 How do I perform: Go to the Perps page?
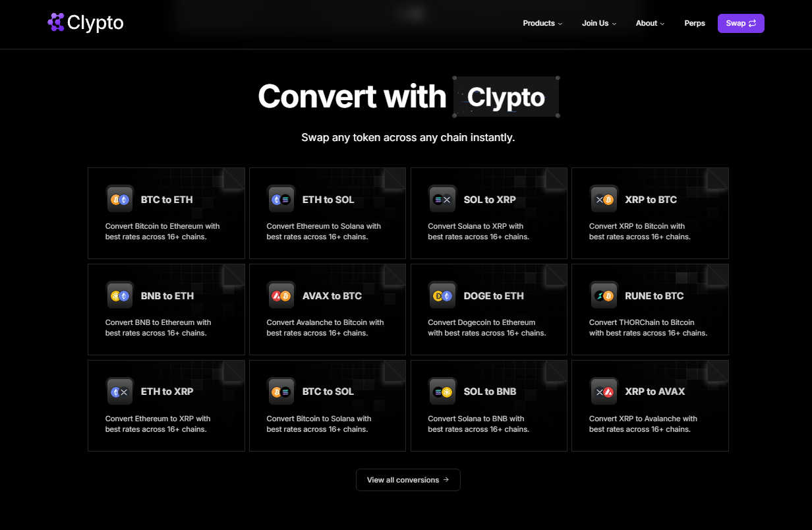695,23
